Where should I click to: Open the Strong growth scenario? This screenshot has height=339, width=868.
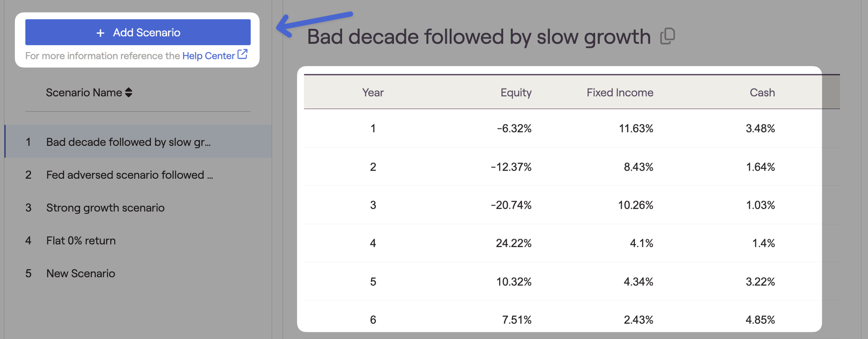[105, 208]
